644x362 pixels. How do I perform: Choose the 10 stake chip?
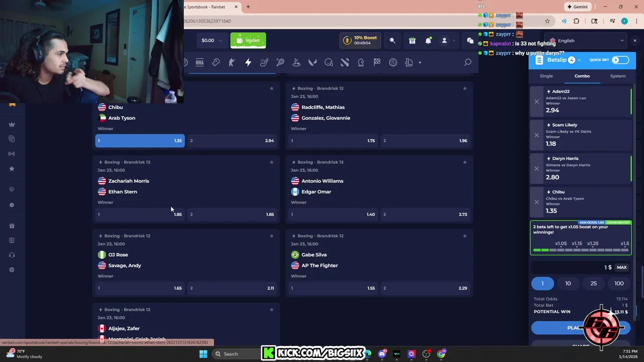568,284
